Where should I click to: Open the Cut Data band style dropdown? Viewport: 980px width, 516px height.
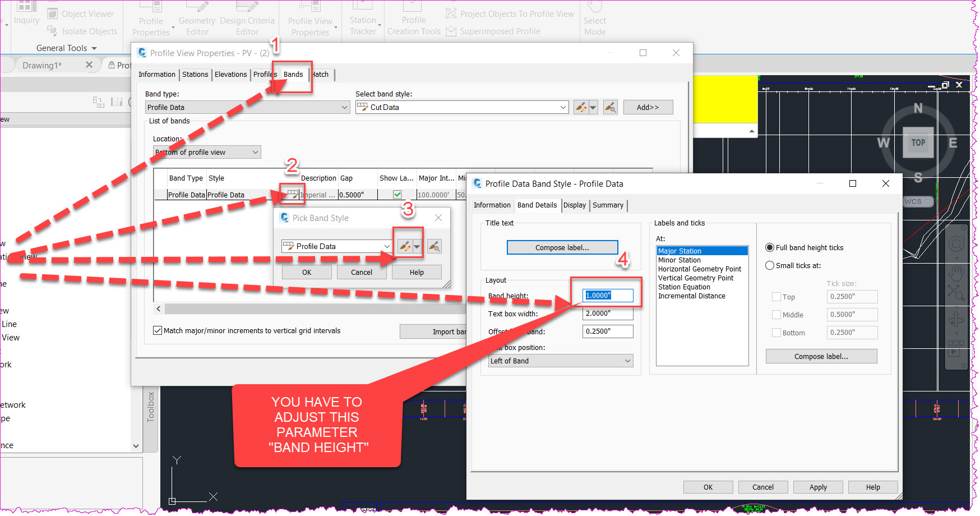[562, 107]
